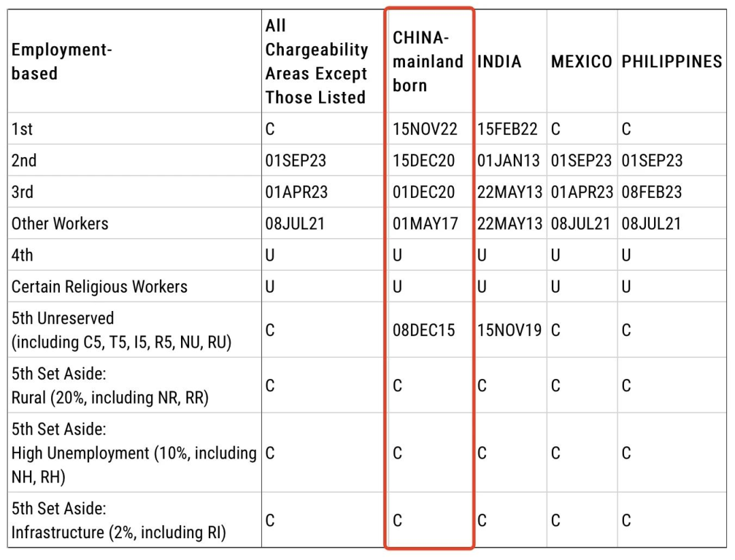735x560 pixels.
Task: Click the 5th Set Aside Infrastructure row label
Action: click(x=118, y=520)
